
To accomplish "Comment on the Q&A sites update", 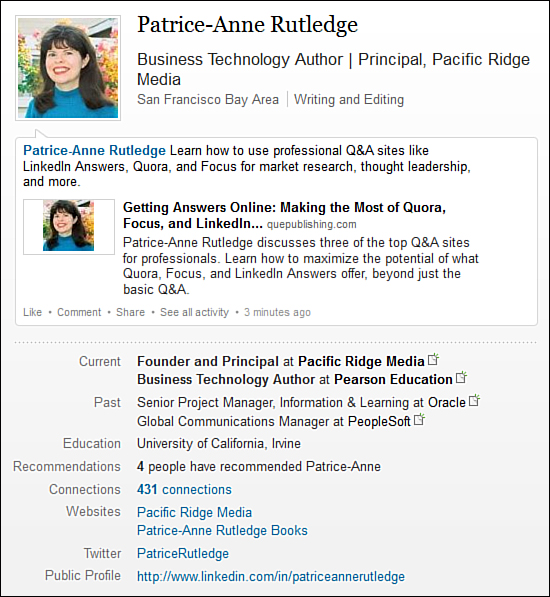I will click(x=79, y=312).
